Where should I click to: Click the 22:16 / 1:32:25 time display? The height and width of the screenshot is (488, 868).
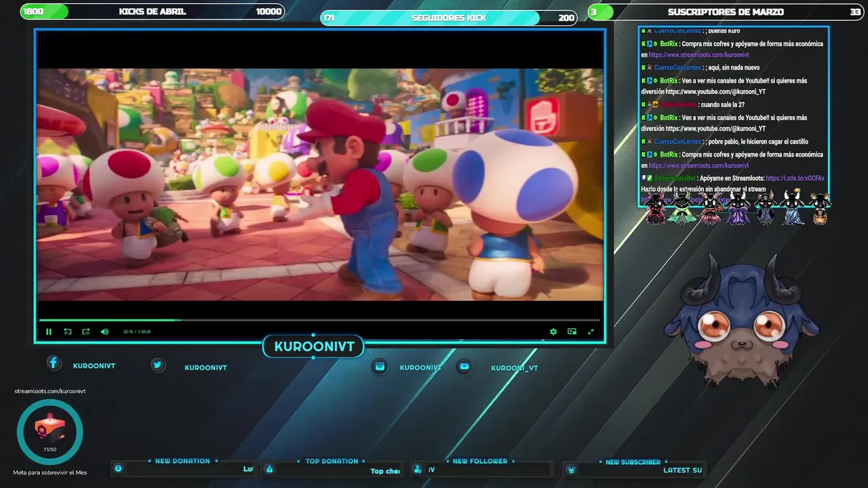[x=137, y=331]
